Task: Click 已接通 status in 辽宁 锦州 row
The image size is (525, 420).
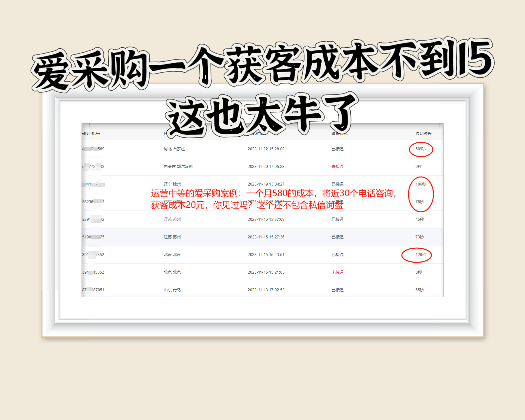Action: pyautogui.click(x=337, y=184)
